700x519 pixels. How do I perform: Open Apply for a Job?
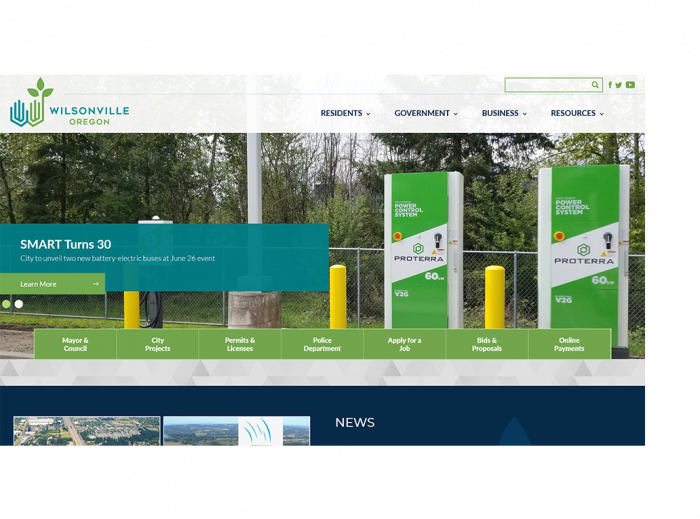click(x=404, y=344)
